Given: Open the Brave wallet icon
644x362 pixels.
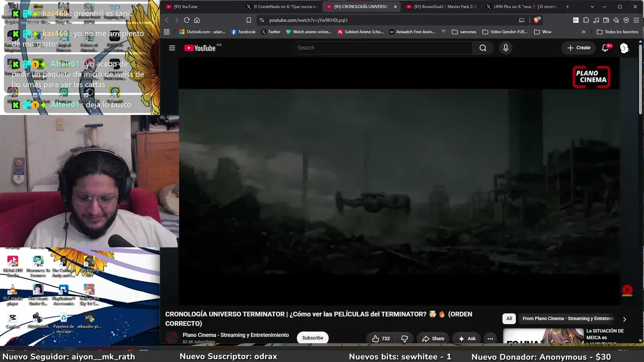Looking at the screenshot, I should click(x=606, y=20).
